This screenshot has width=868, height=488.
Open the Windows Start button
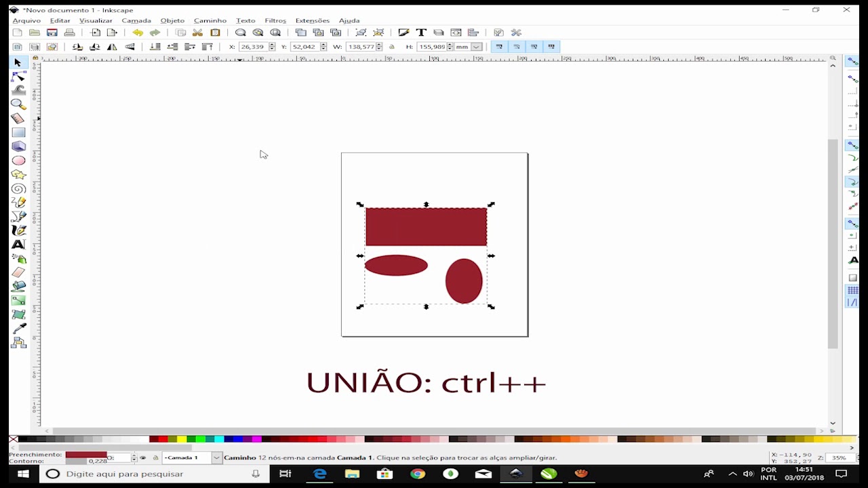[22, 474]
